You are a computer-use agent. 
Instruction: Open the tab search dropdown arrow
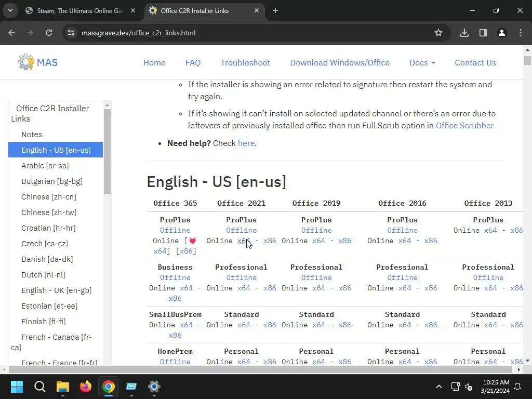(x=10, y=10)
